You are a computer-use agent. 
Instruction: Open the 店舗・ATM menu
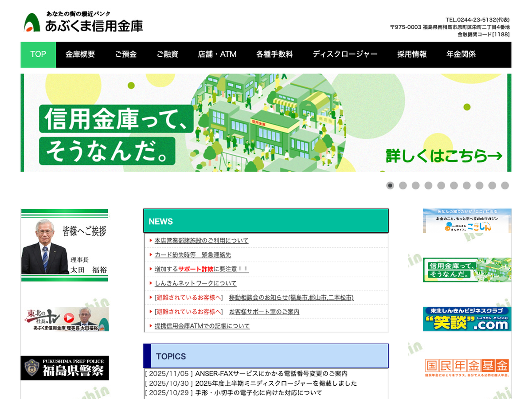pos(217,55)
